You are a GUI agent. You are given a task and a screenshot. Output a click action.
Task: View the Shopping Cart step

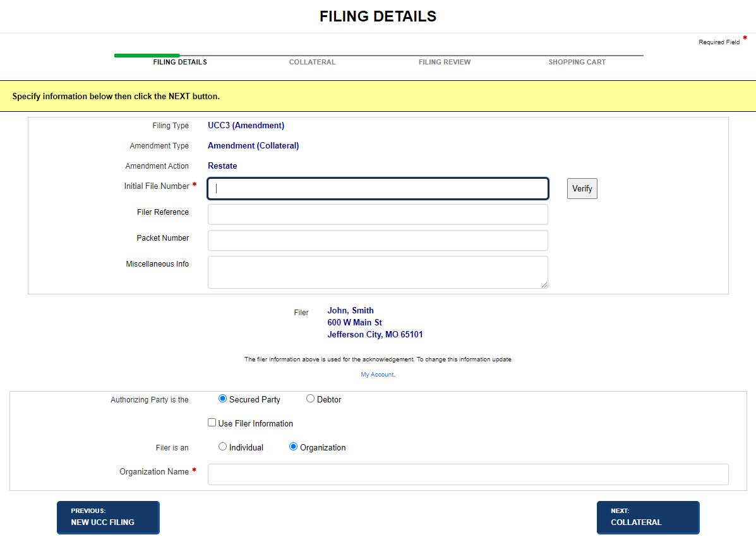pyautogui.click(x=577, y=62)
